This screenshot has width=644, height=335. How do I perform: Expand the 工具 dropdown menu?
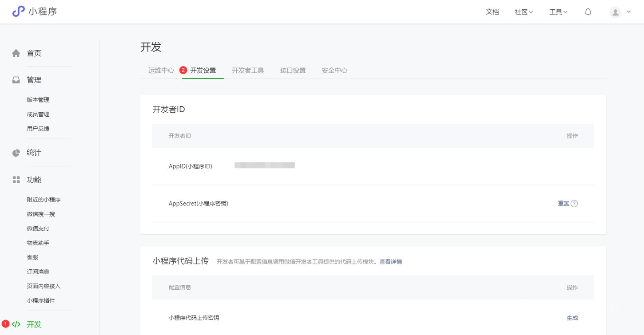(559, 12)
